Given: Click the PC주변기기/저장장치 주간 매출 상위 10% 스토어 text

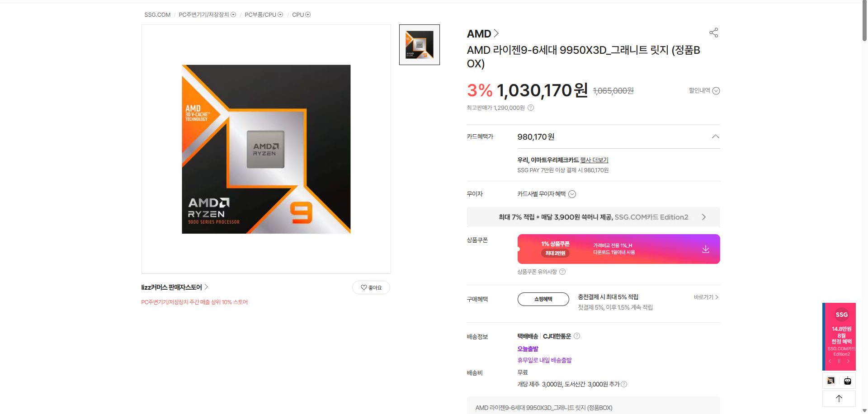Looking at the screenshot, I should [194, 302].
